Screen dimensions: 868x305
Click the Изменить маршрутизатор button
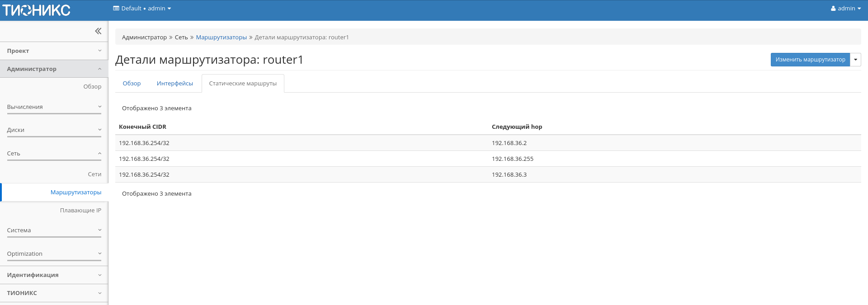pyautogui.click(x=810, y=60)
